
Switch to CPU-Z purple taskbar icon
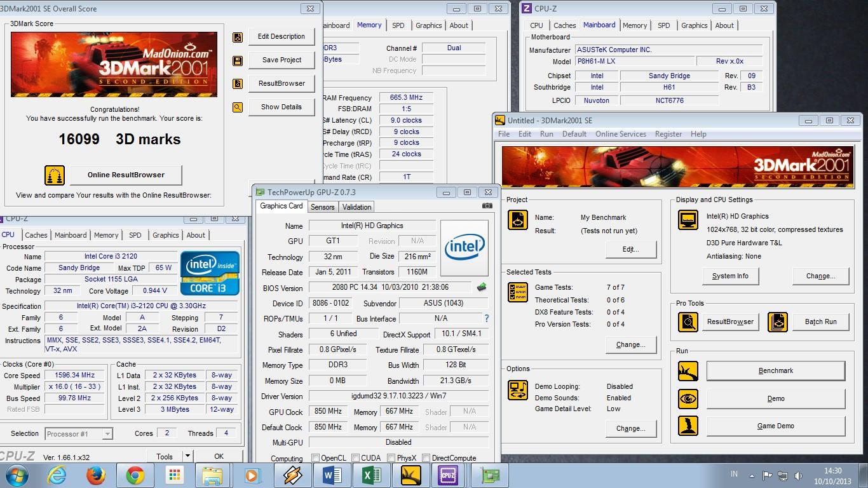click(449, 475)
